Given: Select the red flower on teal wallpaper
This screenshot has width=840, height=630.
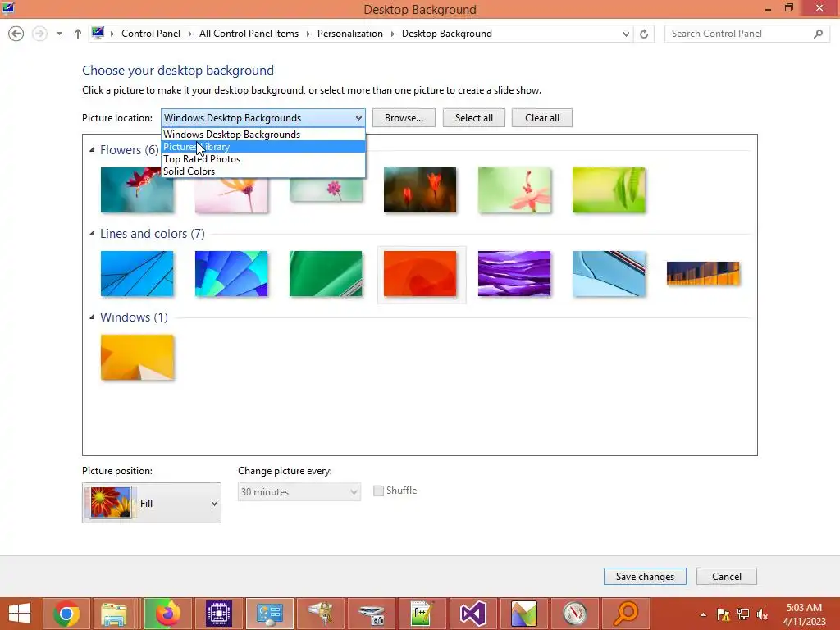Looking at the screenshot, I should coord(137,190).
